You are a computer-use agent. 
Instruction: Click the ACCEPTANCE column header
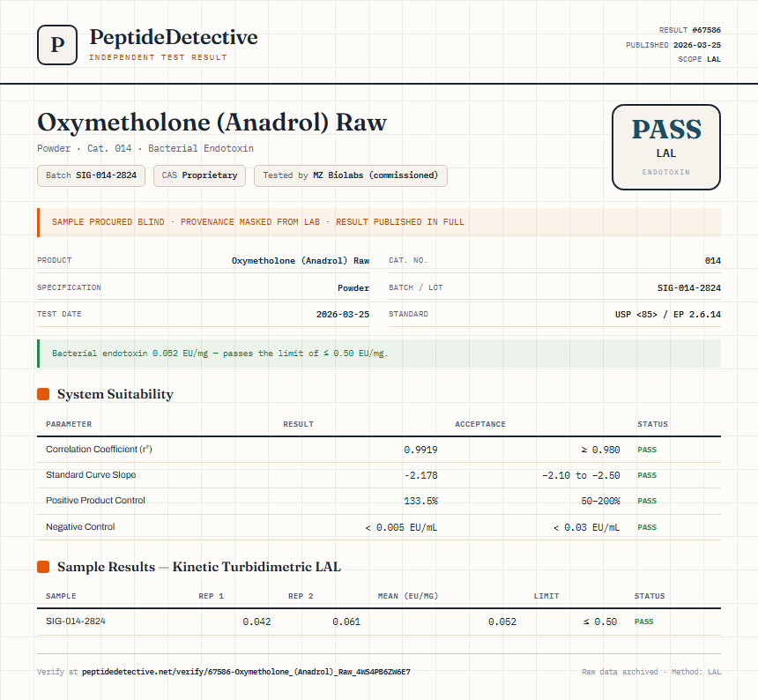click(480, 424)
